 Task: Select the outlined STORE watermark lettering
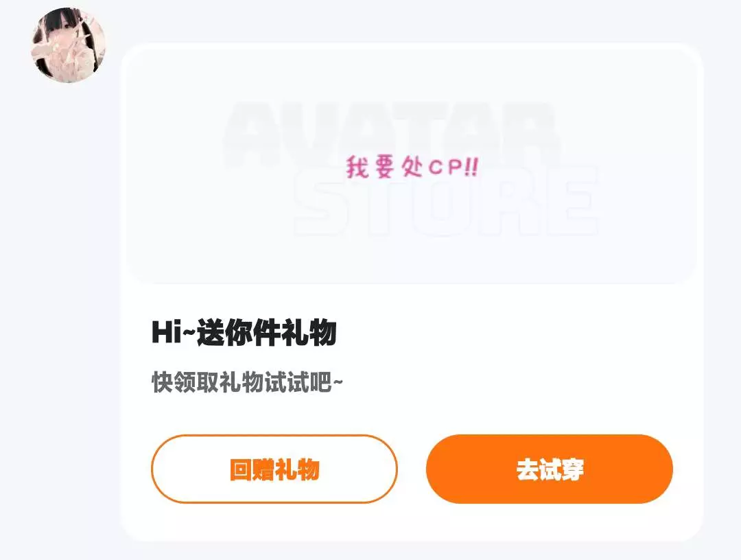click(x=446, y=201)
